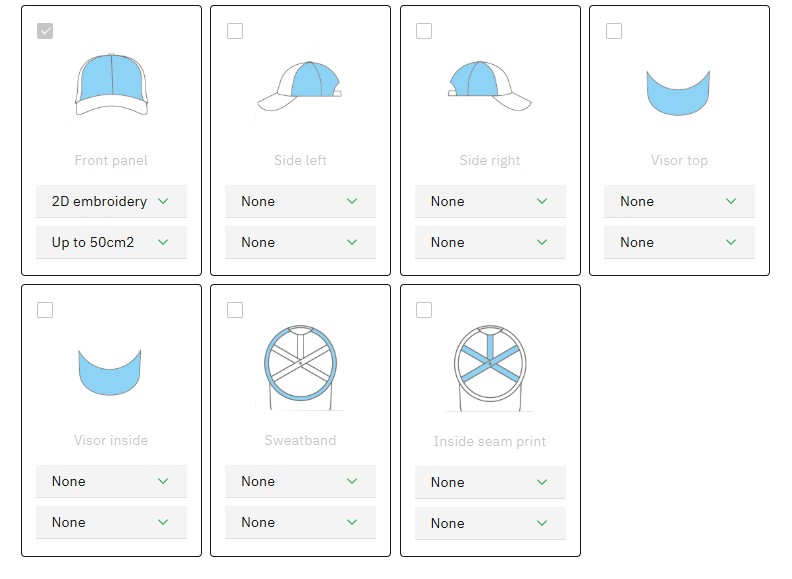
Task: Expand second dropdown under Visor top
Action: [679, 242]
